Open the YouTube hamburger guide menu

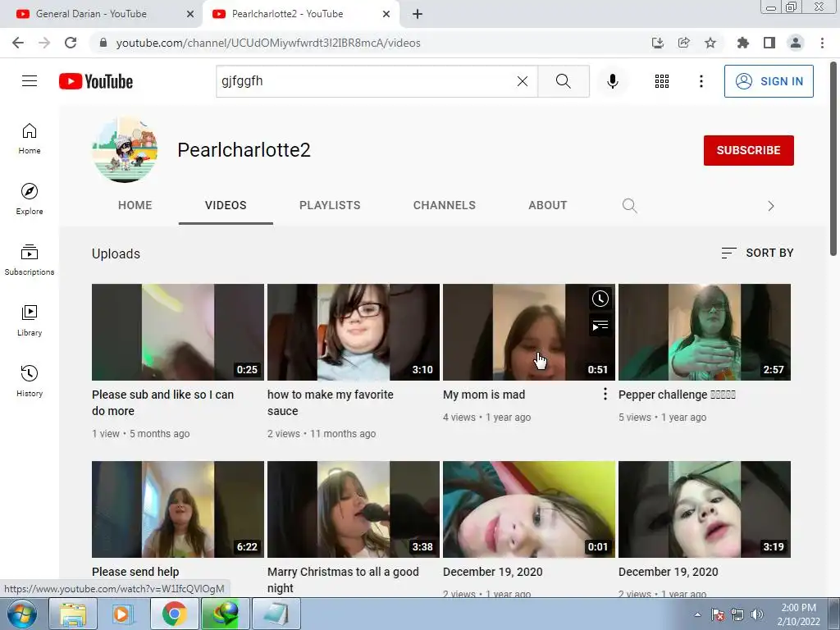pyautogui.click(x=30, y=81)
